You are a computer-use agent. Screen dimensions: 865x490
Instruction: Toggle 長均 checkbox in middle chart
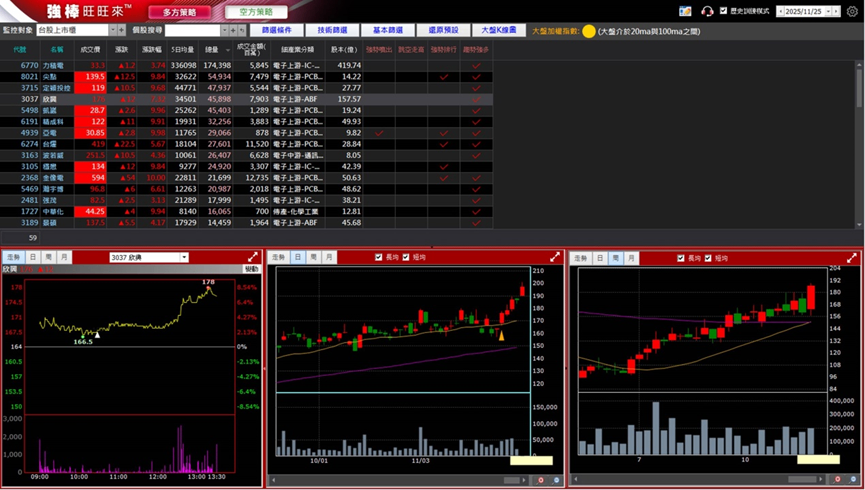pyautogui.click(x=378, y=257)
